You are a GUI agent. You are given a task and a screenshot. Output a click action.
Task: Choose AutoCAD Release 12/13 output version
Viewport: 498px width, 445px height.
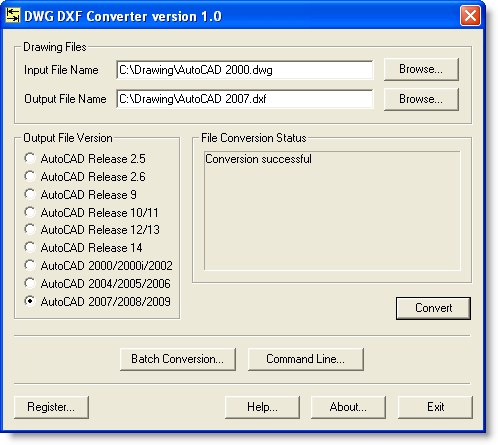point(30,229)
